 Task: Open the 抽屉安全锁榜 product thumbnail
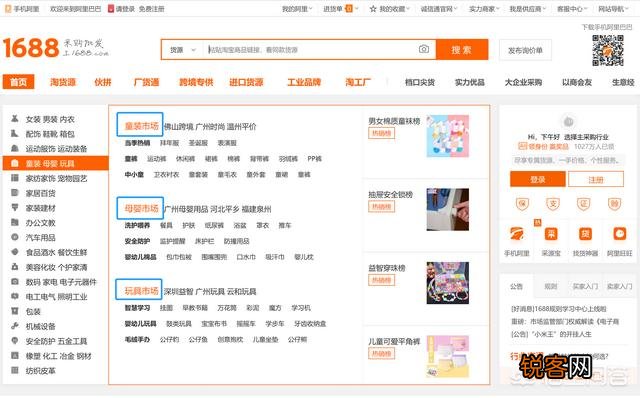point(448,209)
